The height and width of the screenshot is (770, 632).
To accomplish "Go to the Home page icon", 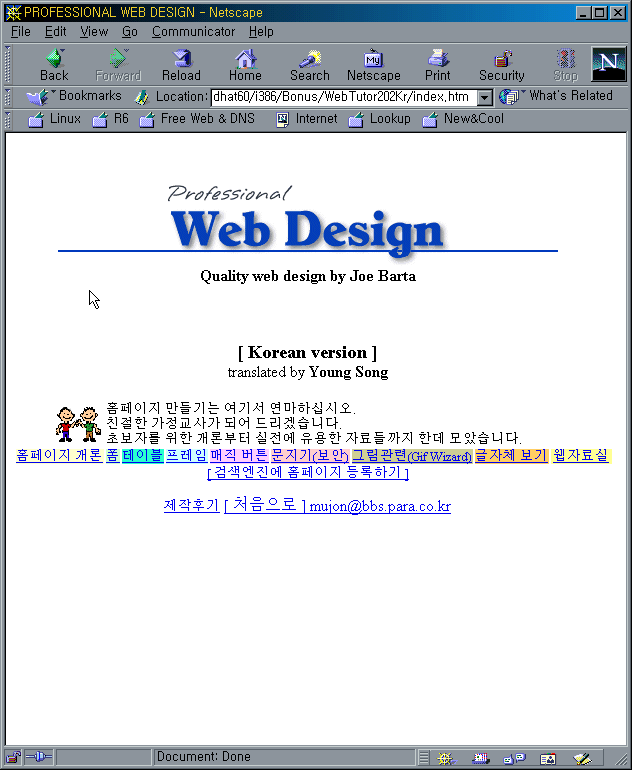I will [x=245, y=65].
